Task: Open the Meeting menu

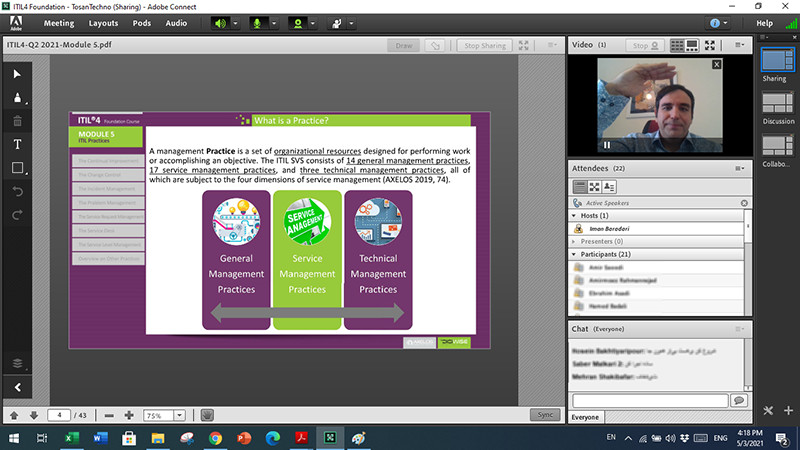Action: [59, 23]
